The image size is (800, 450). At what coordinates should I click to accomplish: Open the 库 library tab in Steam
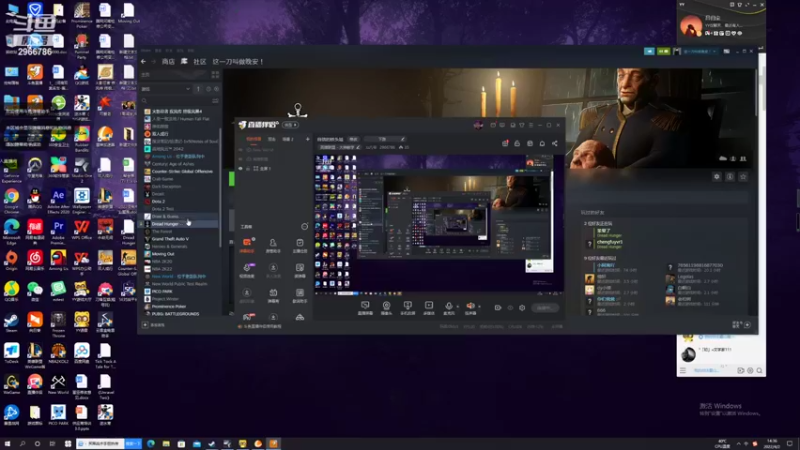click(184, 61)
